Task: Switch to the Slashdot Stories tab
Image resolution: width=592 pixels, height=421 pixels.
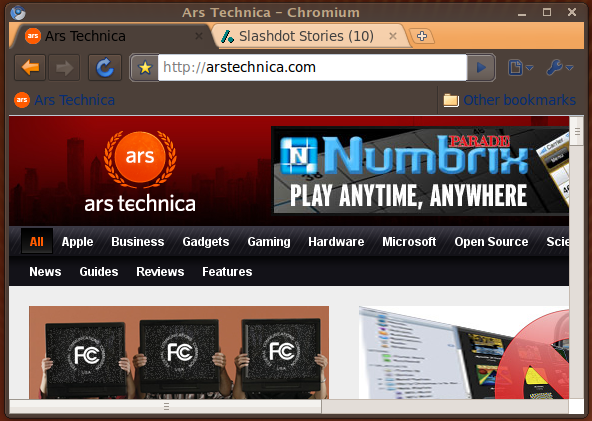Action: 306,36
